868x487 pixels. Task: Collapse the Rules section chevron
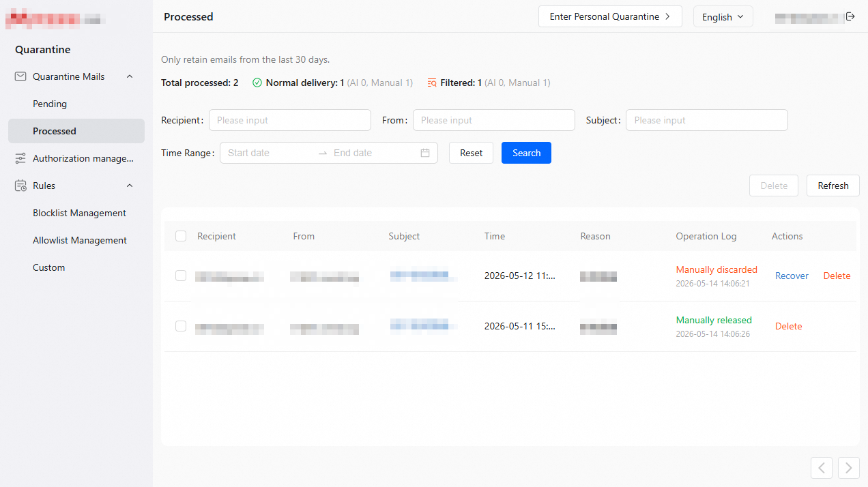(x=130, y=186)
